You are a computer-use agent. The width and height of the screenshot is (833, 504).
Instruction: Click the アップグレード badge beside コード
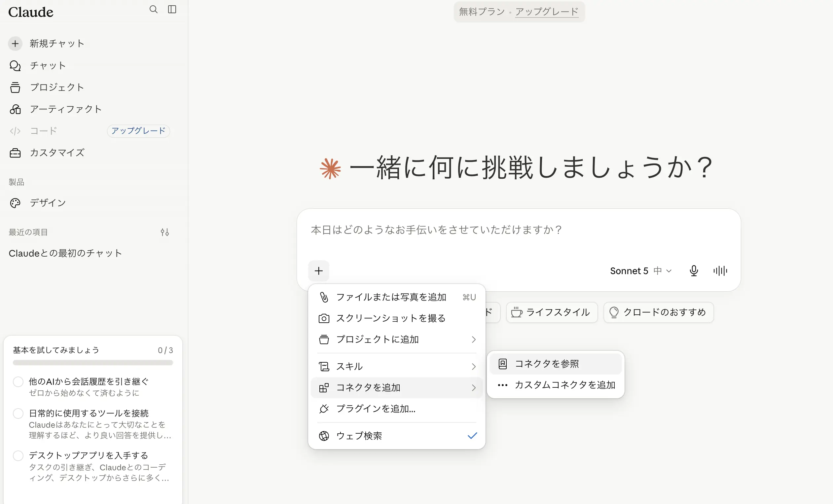[x=138, y=131]
